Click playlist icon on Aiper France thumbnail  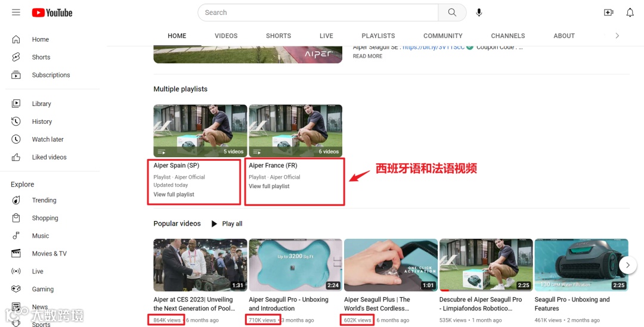[x=256, y=152]
